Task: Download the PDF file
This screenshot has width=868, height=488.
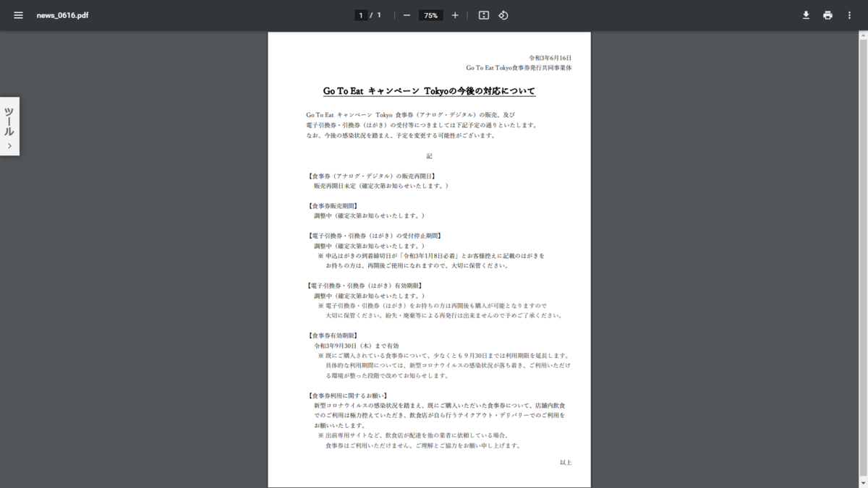Action: pos(806,15)
